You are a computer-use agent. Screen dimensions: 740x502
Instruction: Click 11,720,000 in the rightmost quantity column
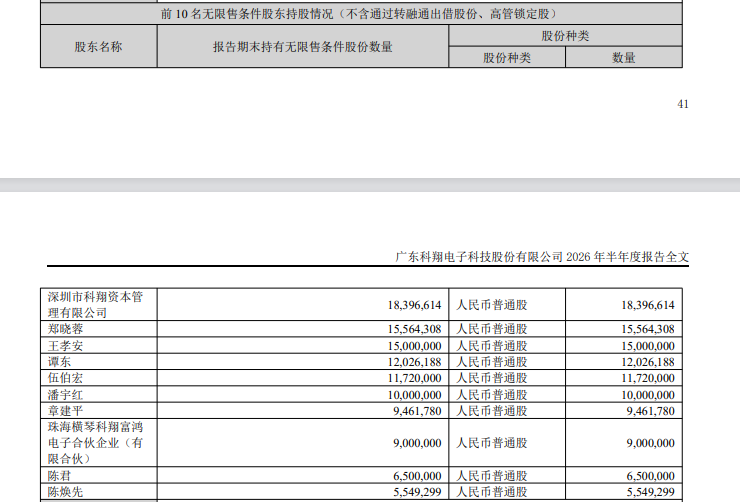coord(648,378)
